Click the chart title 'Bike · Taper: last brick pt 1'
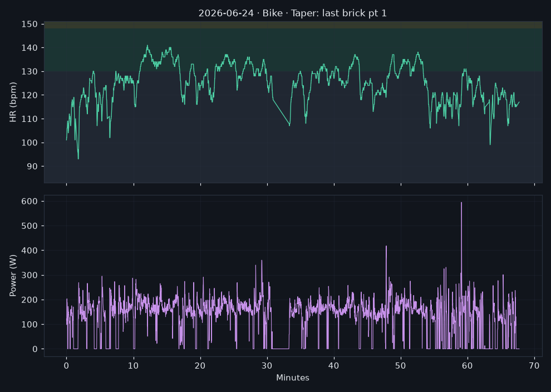 tap(324, 13)
